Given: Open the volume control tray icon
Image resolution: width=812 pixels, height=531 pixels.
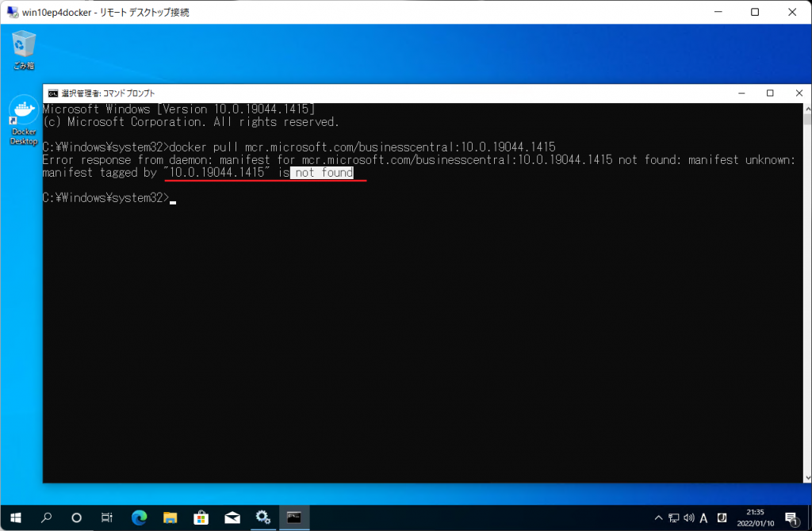Looking at the screenshot, I should tap(689, 518).
